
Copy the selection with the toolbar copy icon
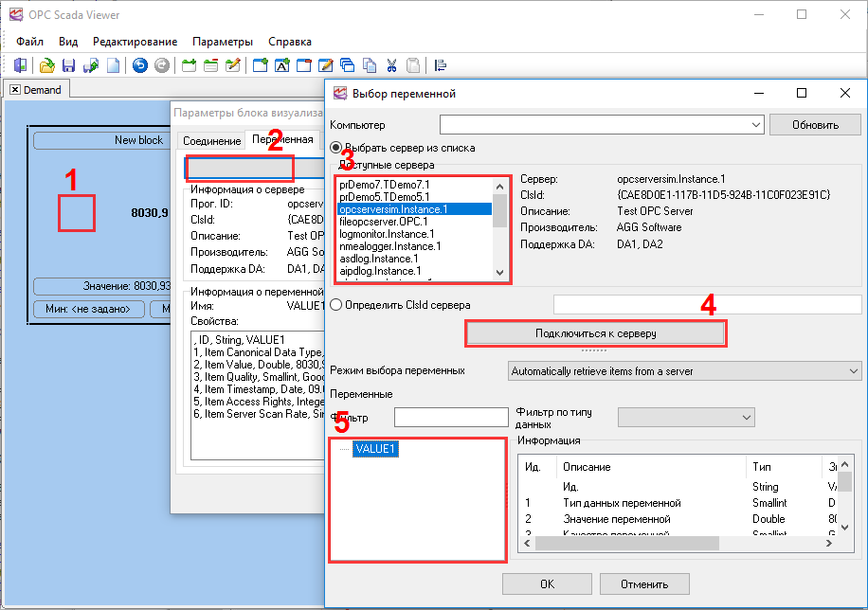point(370,65)
